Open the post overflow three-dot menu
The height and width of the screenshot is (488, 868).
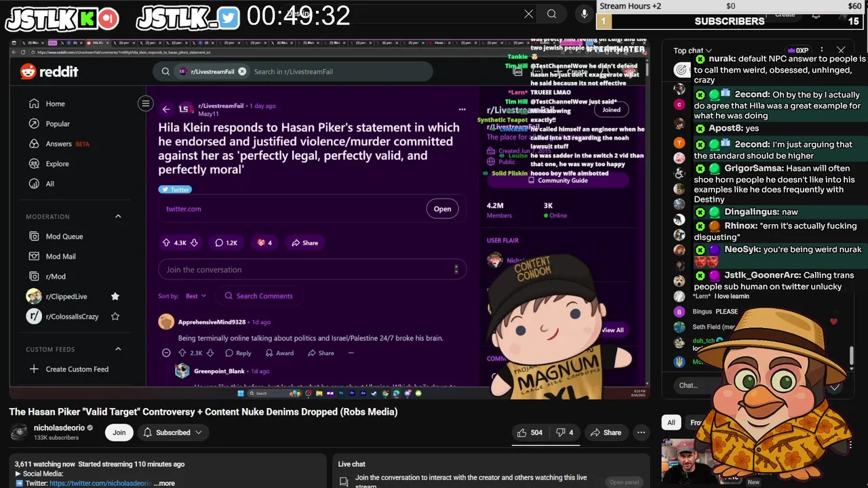[x=462, y=109]
